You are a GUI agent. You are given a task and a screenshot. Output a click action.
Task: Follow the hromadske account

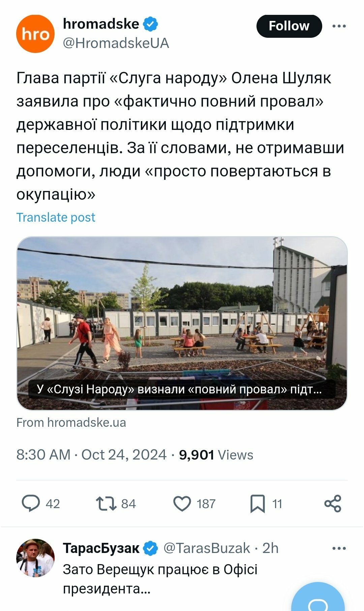289,26
